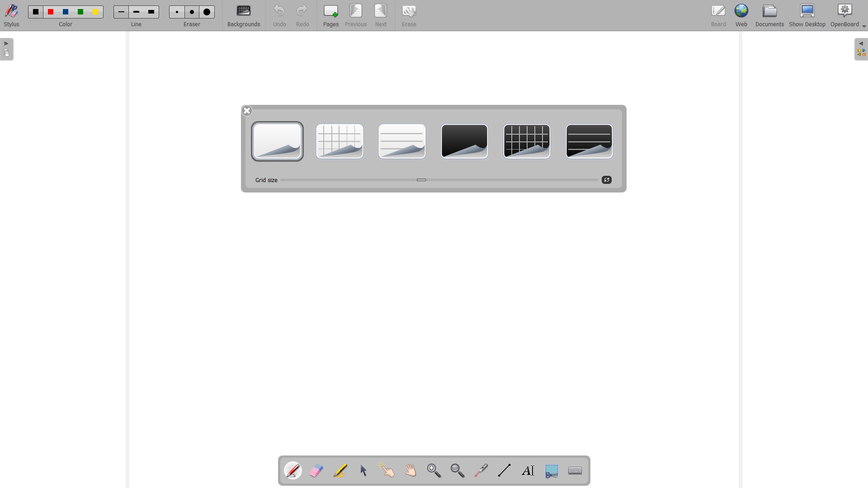Select the largest eraser size
This screenshot has height=488, width=868.
click(207, 12)
